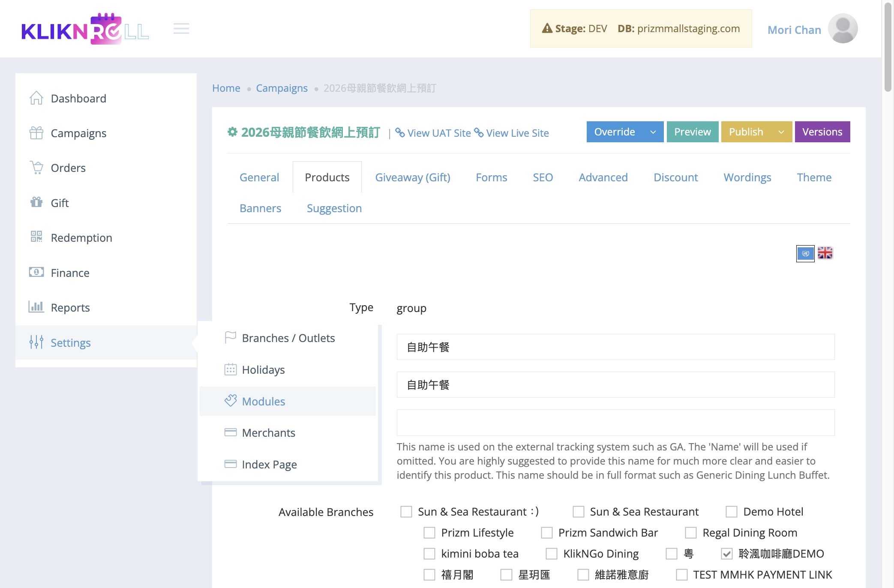Click the Modules puzzle icon
Viewport: 894px width, 588px height.
[231, 401]
